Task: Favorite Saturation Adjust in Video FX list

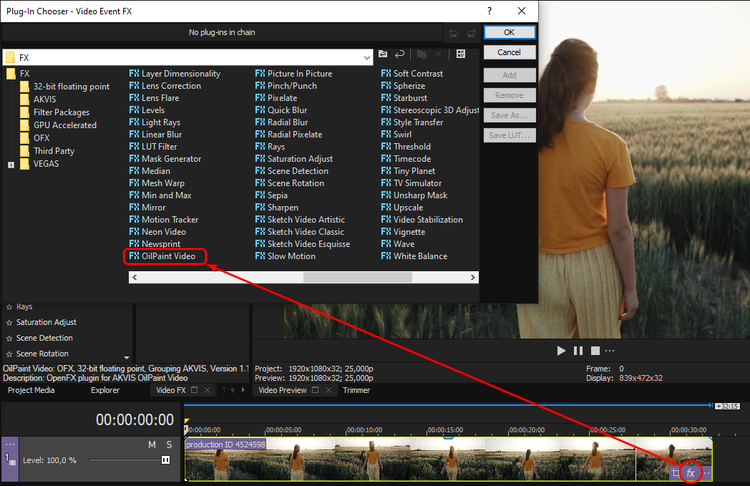Action: coord(9,323)
